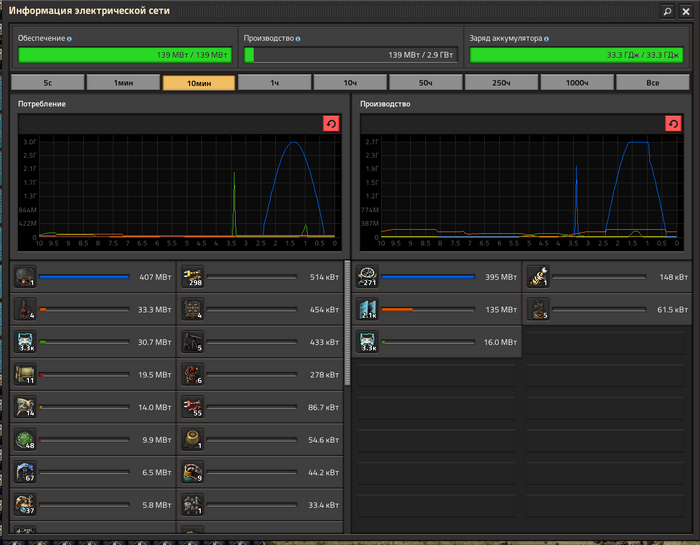Click the search magnifier icon in title bar
The height and width of the screenshot is (545, 700).
[x=666, y=10]
